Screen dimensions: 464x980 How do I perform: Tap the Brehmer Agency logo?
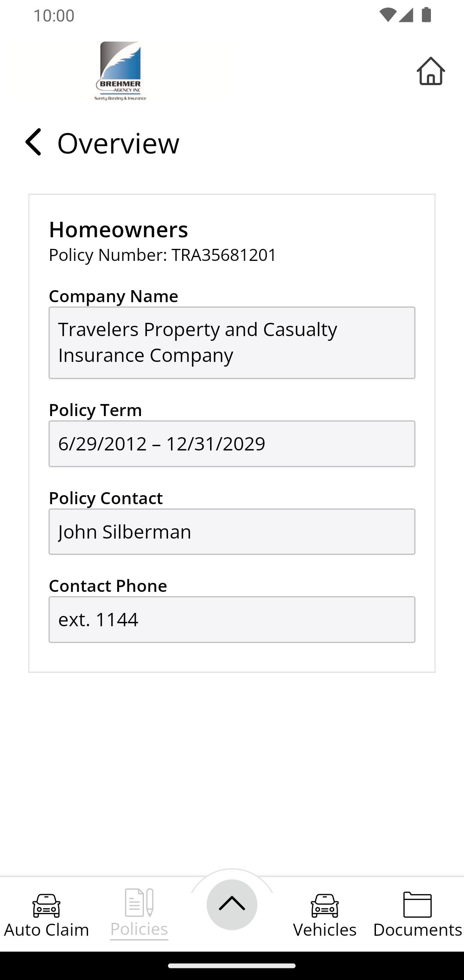(120, 71)
